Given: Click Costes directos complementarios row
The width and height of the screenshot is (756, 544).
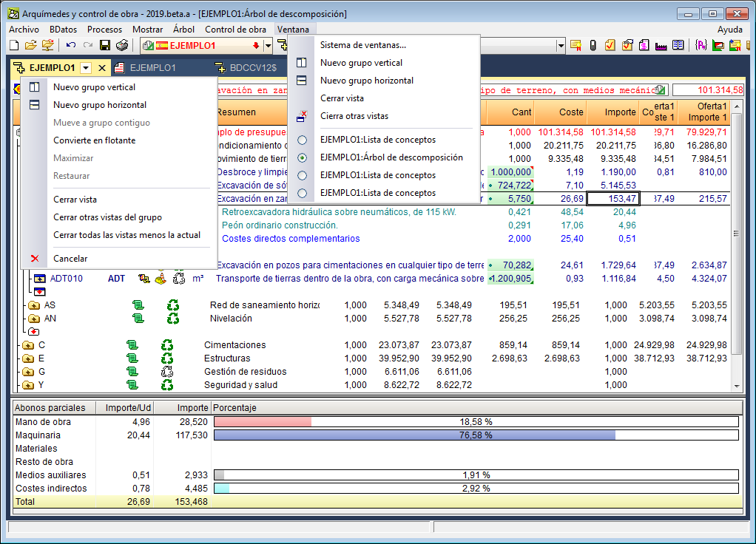Looking at the screenshot, I should pos(291,239).
